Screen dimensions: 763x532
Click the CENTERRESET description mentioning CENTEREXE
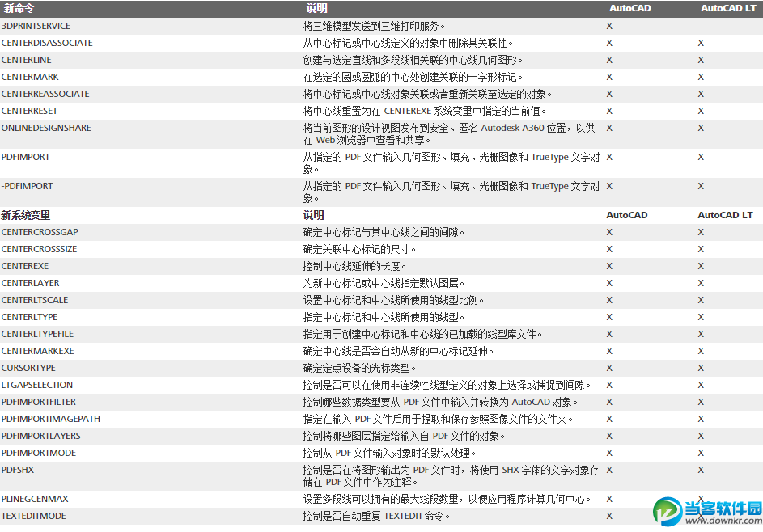pyautogui.click(x=424, y=112)
